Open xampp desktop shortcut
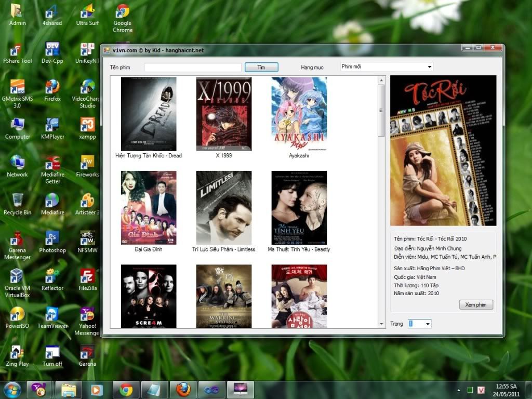 (87, 129)
